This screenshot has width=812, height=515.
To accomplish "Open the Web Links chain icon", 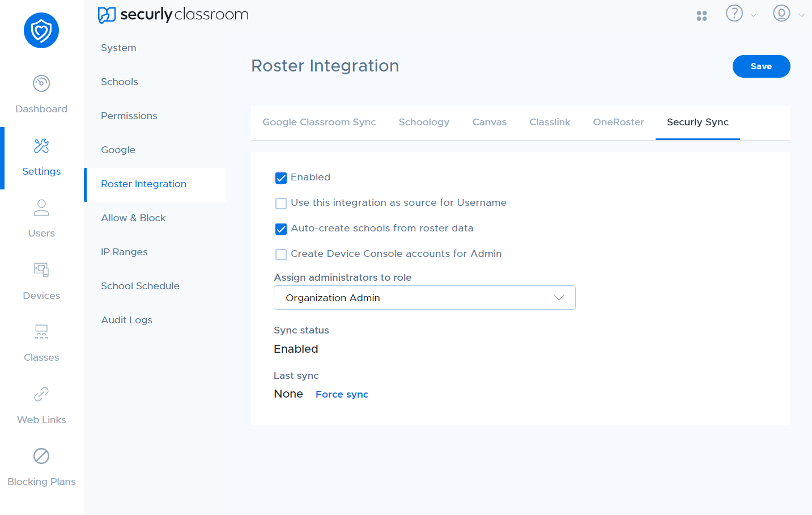I will coord(41,394).
